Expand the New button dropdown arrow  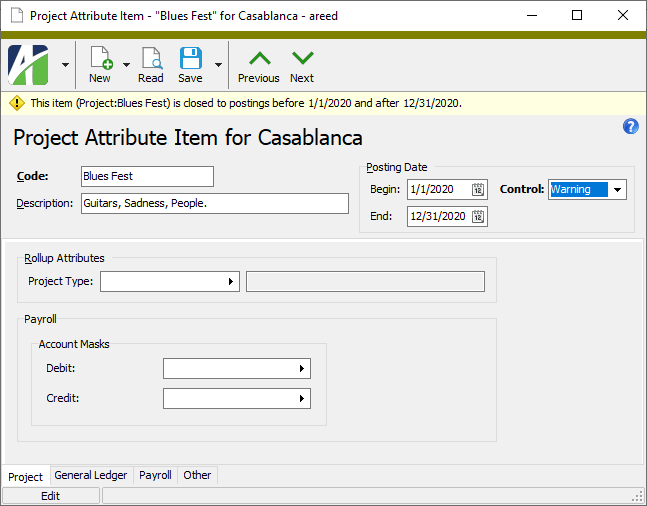[x=126, y=65]
